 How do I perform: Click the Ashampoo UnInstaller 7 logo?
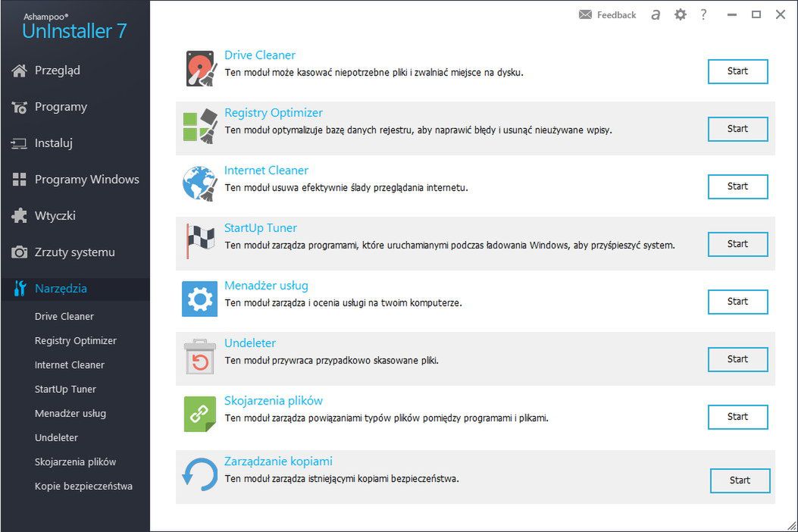[x=74, y=27]
